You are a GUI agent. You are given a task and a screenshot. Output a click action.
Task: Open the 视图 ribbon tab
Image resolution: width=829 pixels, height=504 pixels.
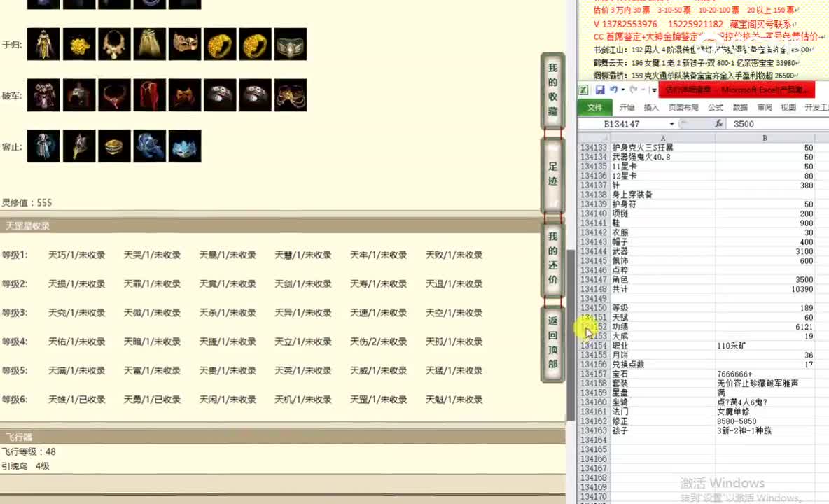788,107
